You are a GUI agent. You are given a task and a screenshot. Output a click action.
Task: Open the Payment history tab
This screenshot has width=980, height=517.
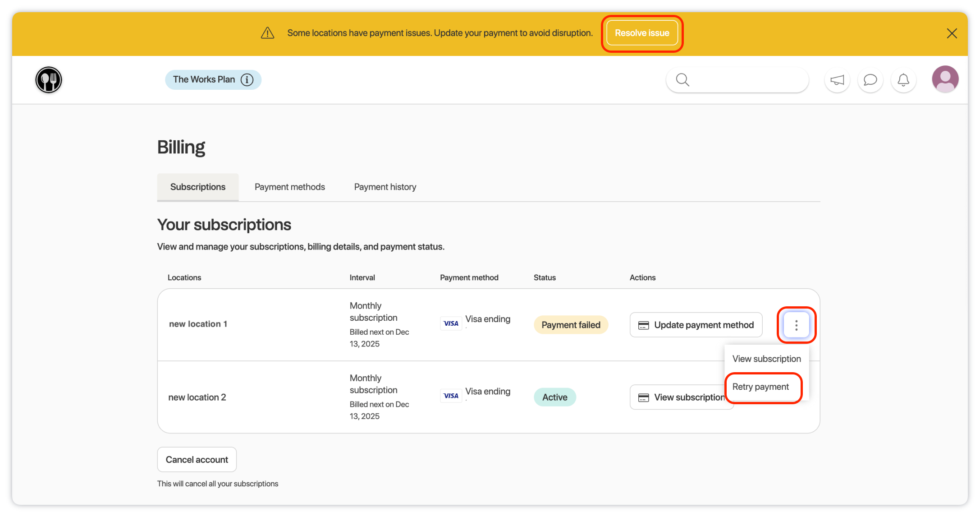coord(385,187)
